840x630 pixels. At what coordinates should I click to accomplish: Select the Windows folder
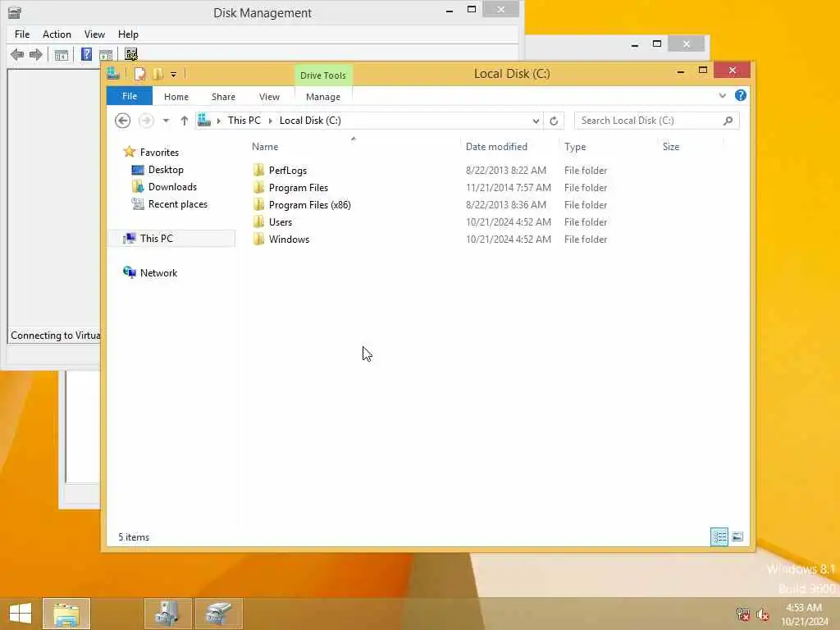[289, 239]
